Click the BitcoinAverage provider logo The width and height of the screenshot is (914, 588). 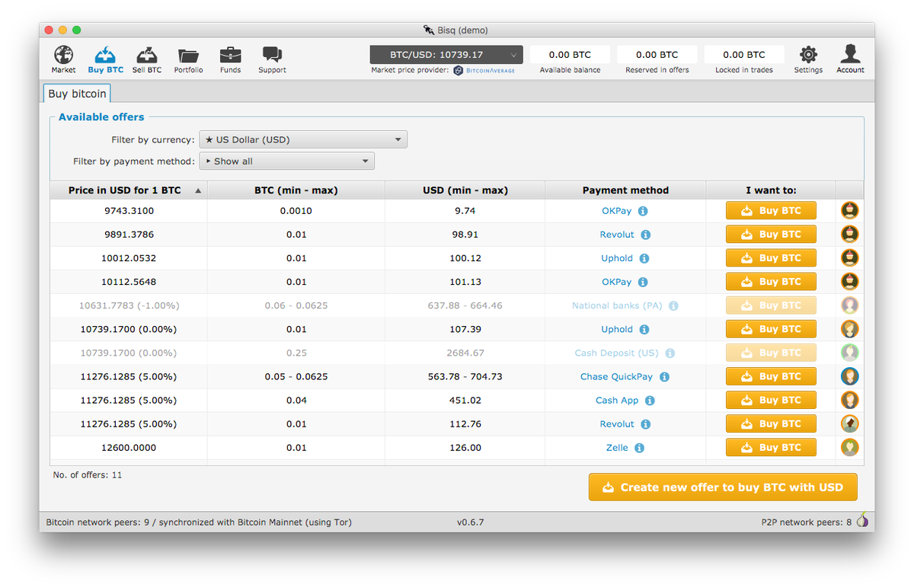(484, 70)
